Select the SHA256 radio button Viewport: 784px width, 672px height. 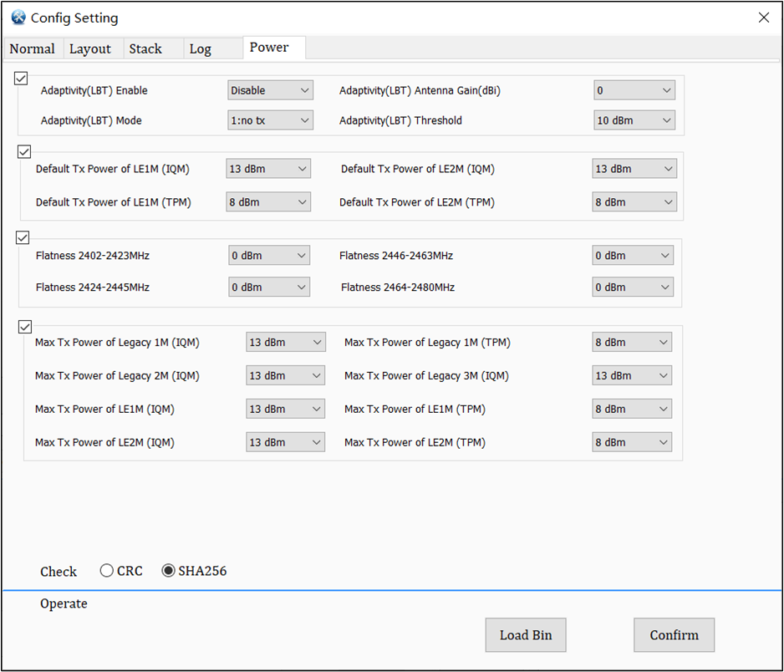(x=168, y=571)
